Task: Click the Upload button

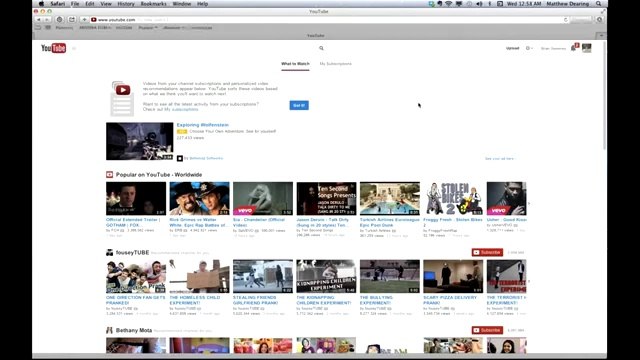Action: point(513,48)
